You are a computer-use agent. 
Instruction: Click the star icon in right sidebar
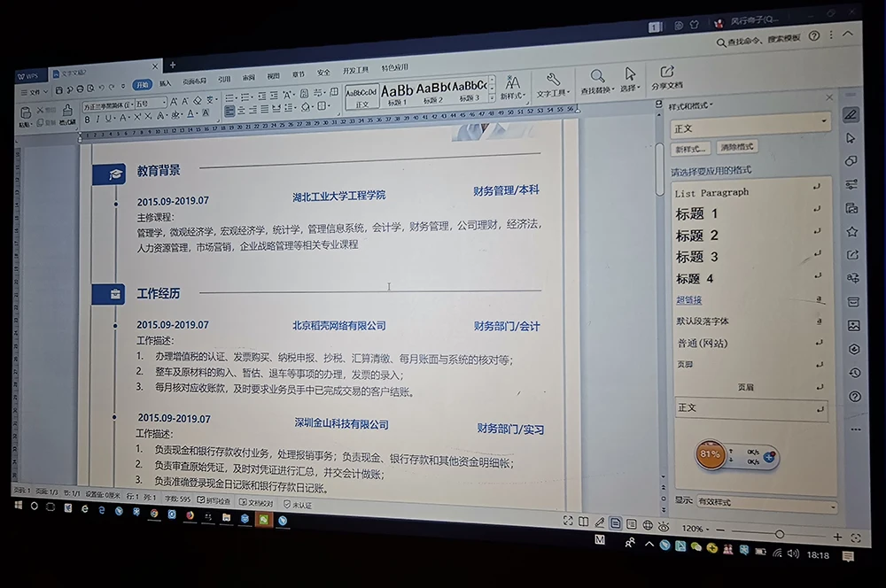(852, 232)
